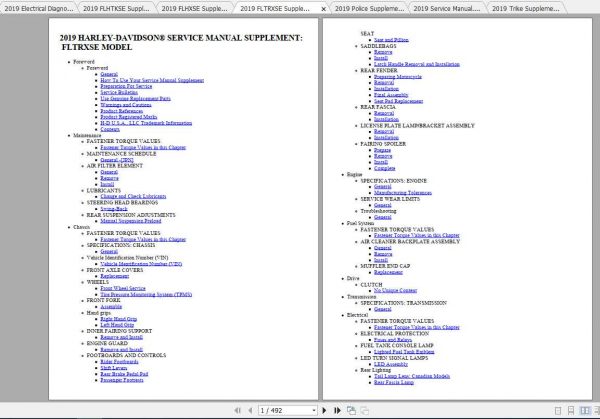Image resolution: width=600 pixels, height=419 pixels.
Task: Switch to the 2019 Electrical Diagno... tab
Action: point(38,8)
